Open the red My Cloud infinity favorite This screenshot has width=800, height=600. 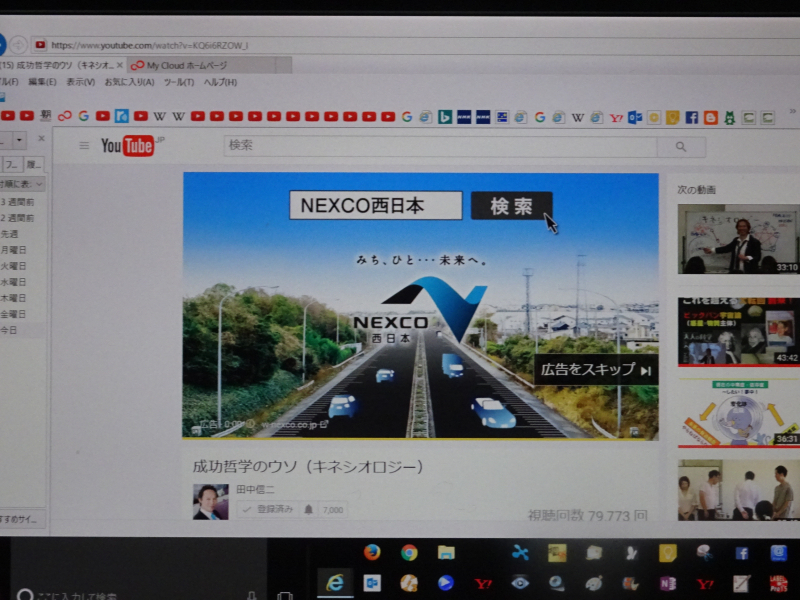(64, 116)
